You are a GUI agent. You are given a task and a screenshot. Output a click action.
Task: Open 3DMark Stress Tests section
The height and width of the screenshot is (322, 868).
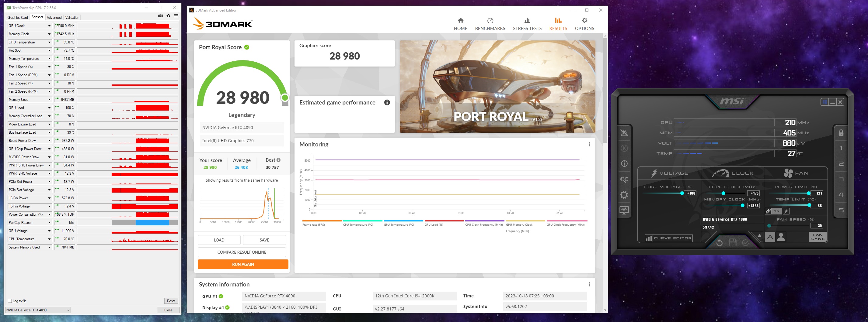pyautogui.click(x=527, y=24)
